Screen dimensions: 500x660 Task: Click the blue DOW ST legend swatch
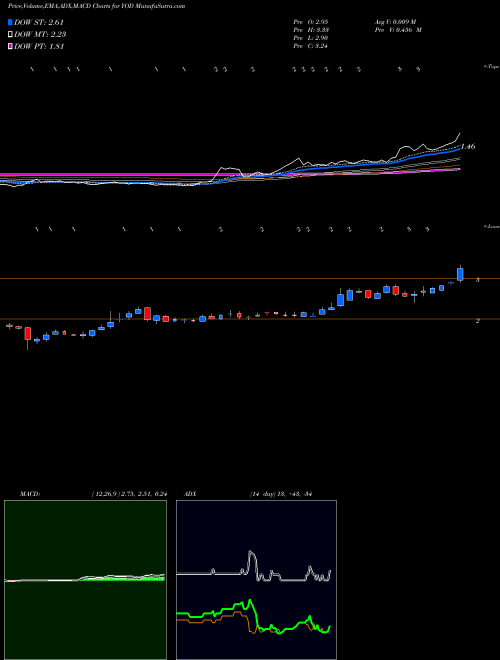click(x=10, y=22)
